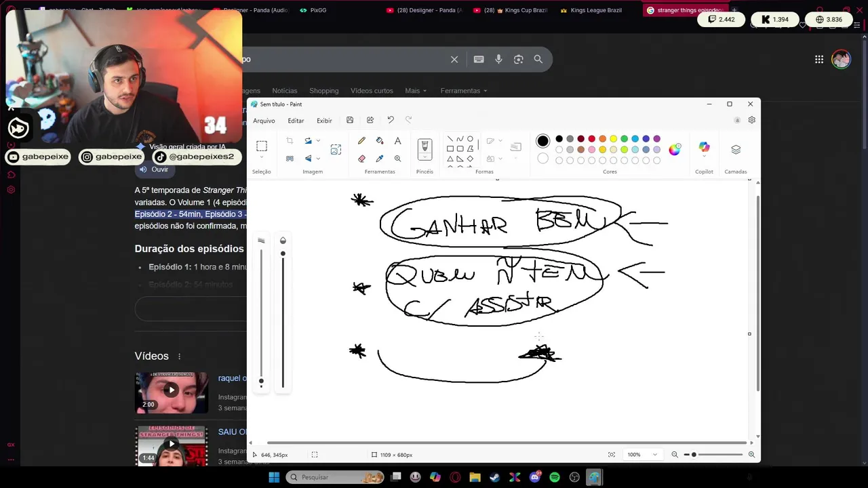
Task: Select the Eraser tool
Action: 361,159
